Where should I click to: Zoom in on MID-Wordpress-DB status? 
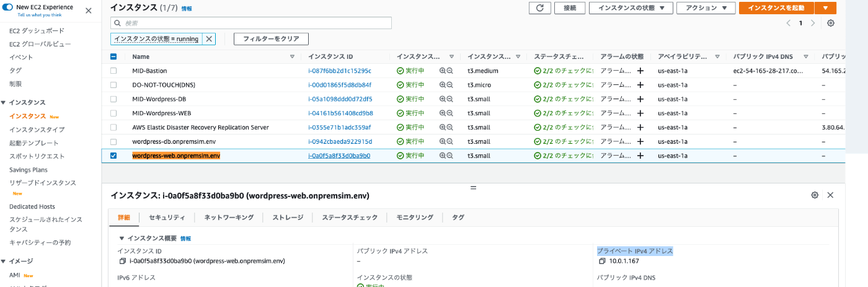pos(443,99)
